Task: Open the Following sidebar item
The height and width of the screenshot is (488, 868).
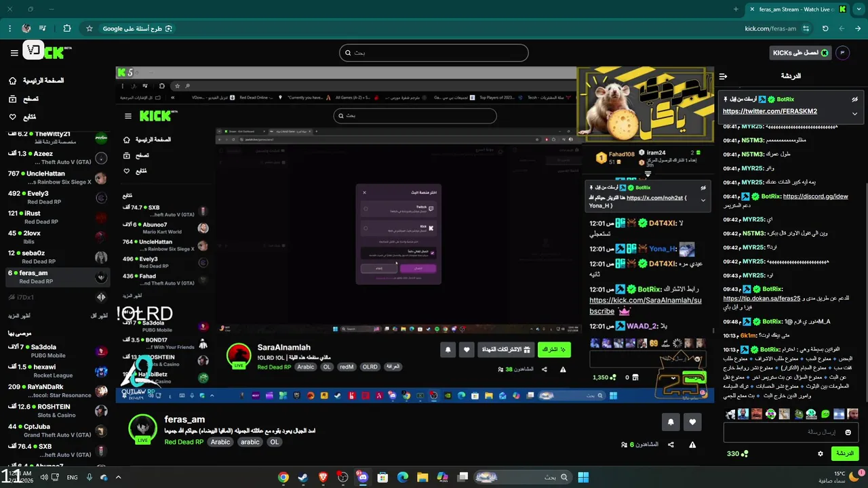Action: [x=24, y=117]
